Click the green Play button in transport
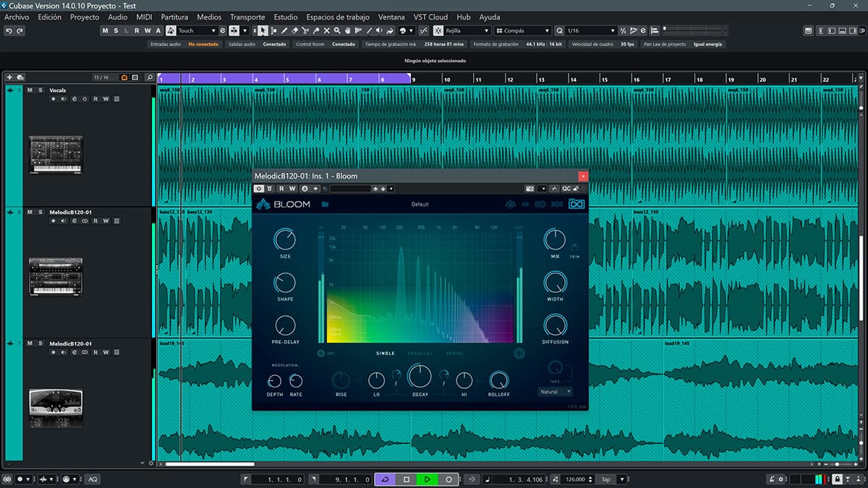Image resolution: width=868 pixels, height=488 pixels. coord(427,479)
